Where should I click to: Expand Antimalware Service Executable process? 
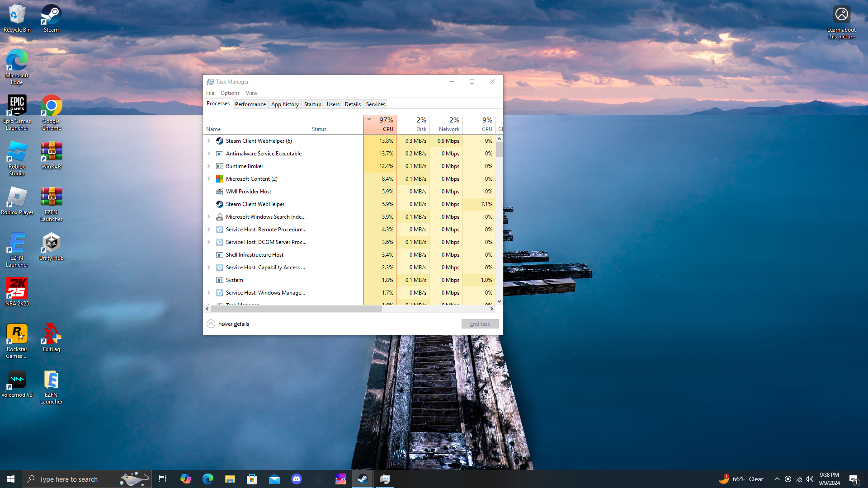209,154
